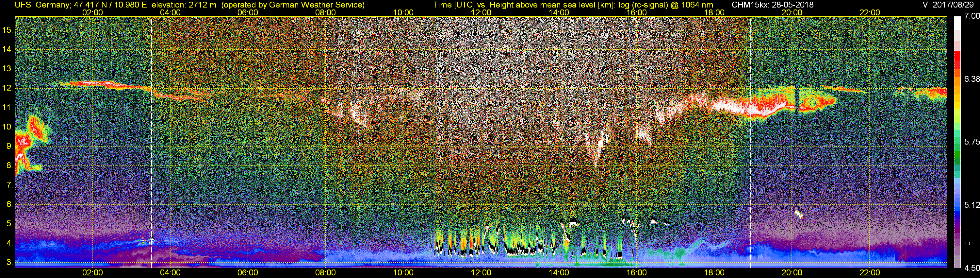Click the height axis label '10.'
The image size is (980, 278).
[8, 127]
